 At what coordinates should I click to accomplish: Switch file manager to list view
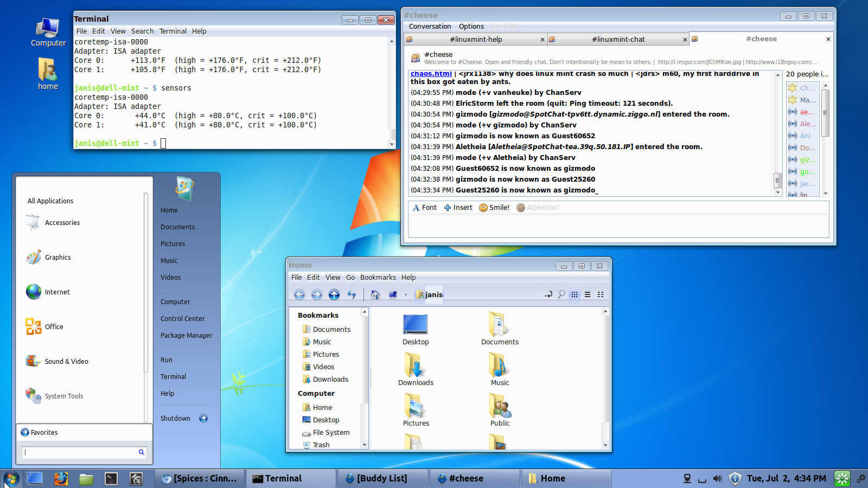coord(588,294)
